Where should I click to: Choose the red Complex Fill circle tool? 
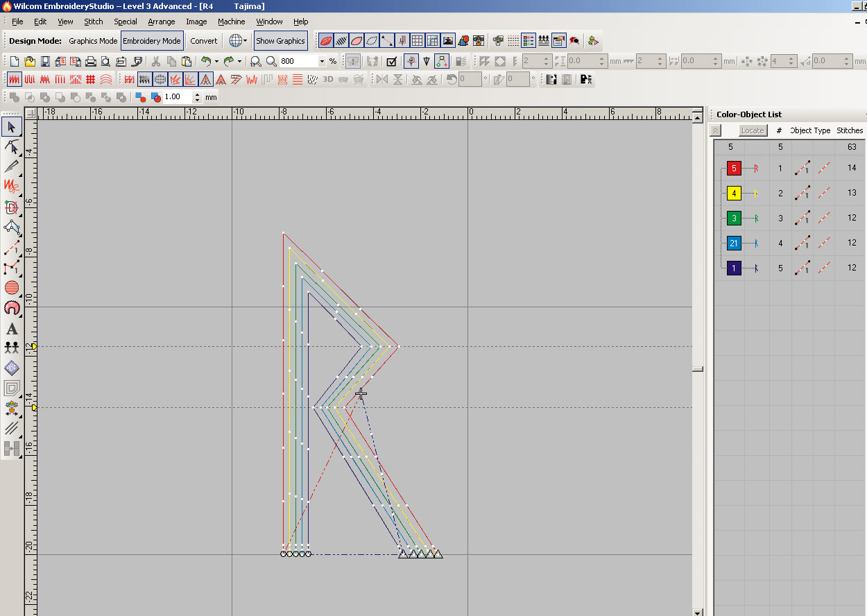[x=12, y=287]
